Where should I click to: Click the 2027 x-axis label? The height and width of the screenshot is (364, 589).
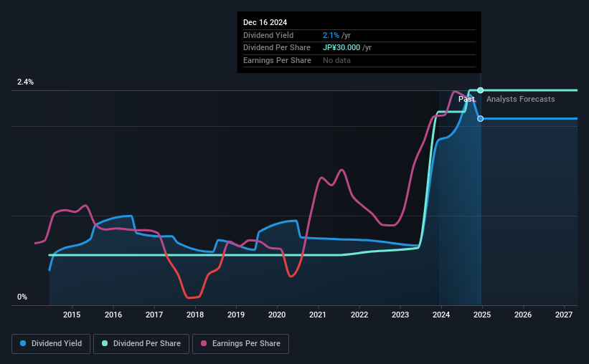(564, 315)
